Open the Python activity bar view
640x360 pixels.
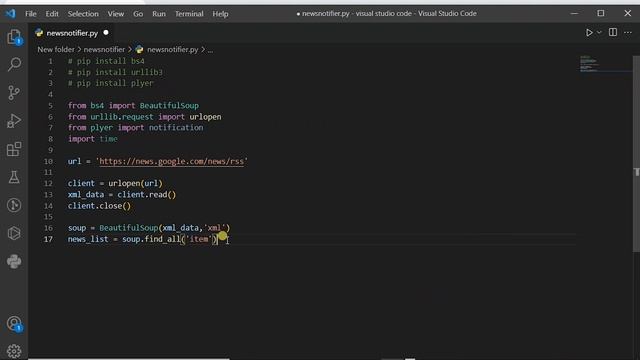(x=14, y=261)
